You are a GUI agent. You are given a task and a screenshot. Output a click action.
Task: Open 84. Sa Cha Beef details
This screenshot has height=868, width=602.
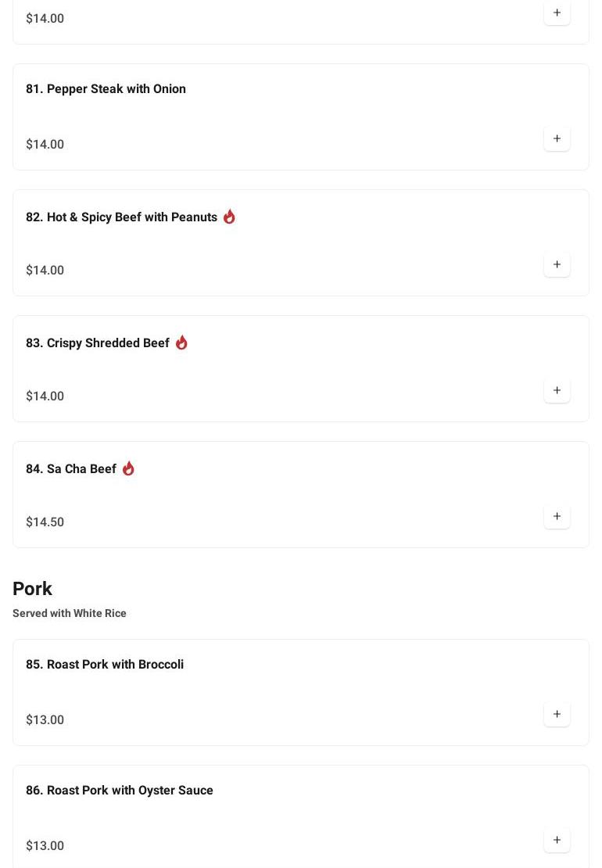[x=70, y=469]
